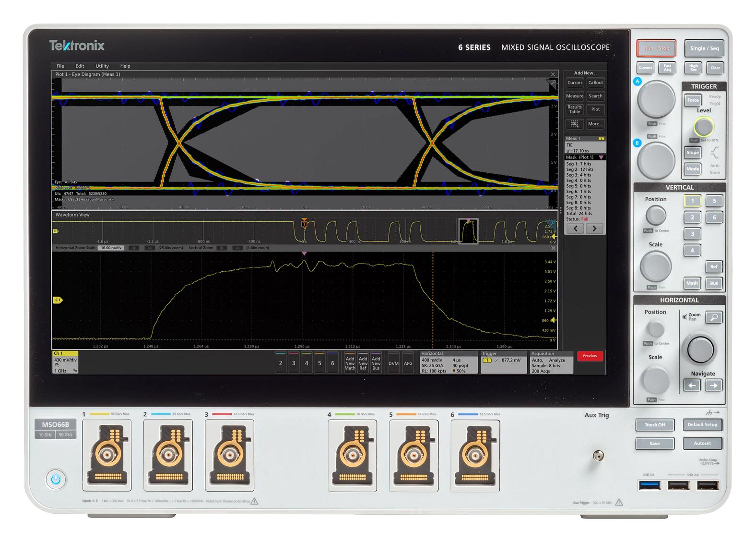Add new Cursors from on-screen panel
The width and height of the screenshot is (756, 542).
[575, 83]
